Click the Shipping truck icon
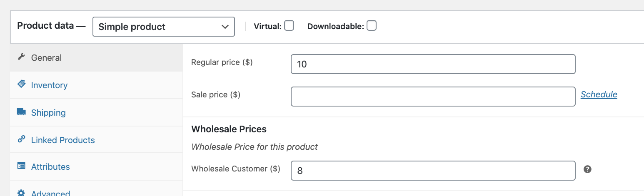644x196 pixels. [x=21, y=112]
